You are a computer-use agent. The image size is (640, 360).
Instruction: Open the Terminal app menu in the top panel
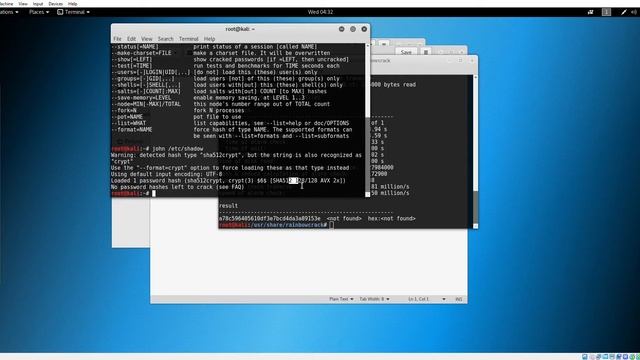pos(73,12)
